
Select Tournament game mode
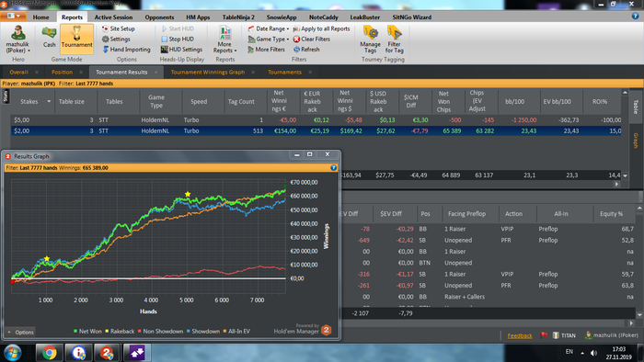(x=76, y=39)
